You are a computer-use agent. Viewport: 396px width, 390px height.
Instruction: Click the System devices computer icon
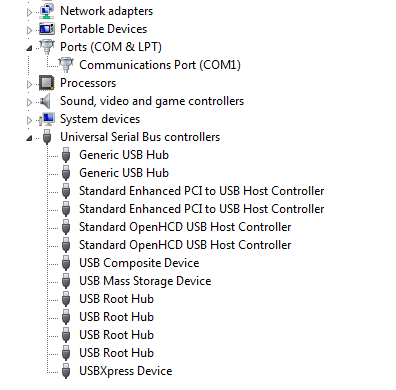(x=47, y=119)
